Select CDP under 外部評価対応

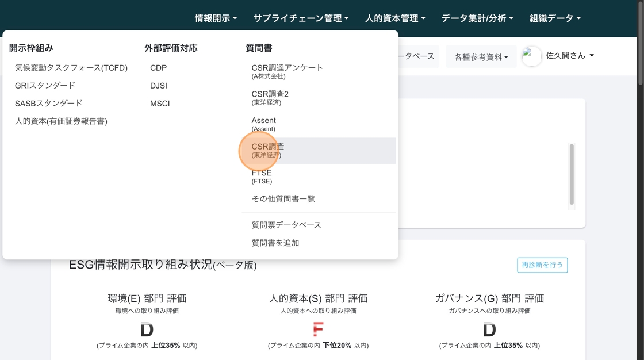(x=159, y=68)
